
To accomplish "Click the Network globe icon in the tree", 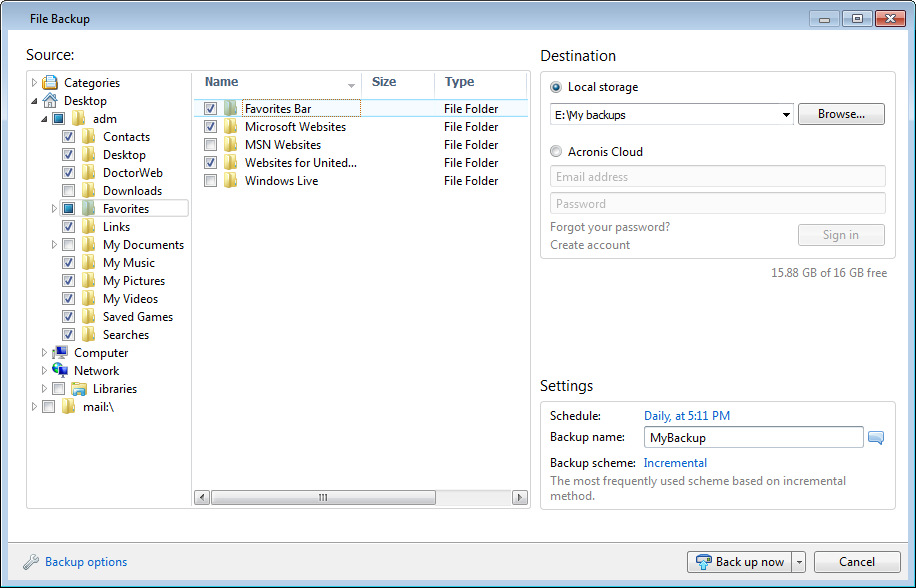I will (62, 370).
